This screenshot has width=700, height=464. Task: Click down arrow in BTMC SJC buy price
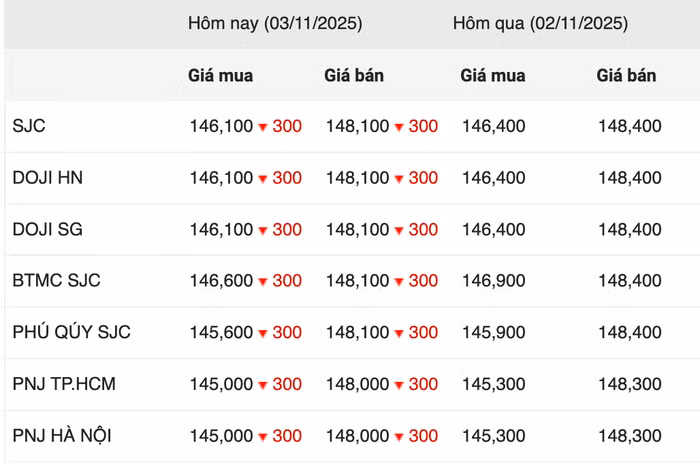click(263, 282)
